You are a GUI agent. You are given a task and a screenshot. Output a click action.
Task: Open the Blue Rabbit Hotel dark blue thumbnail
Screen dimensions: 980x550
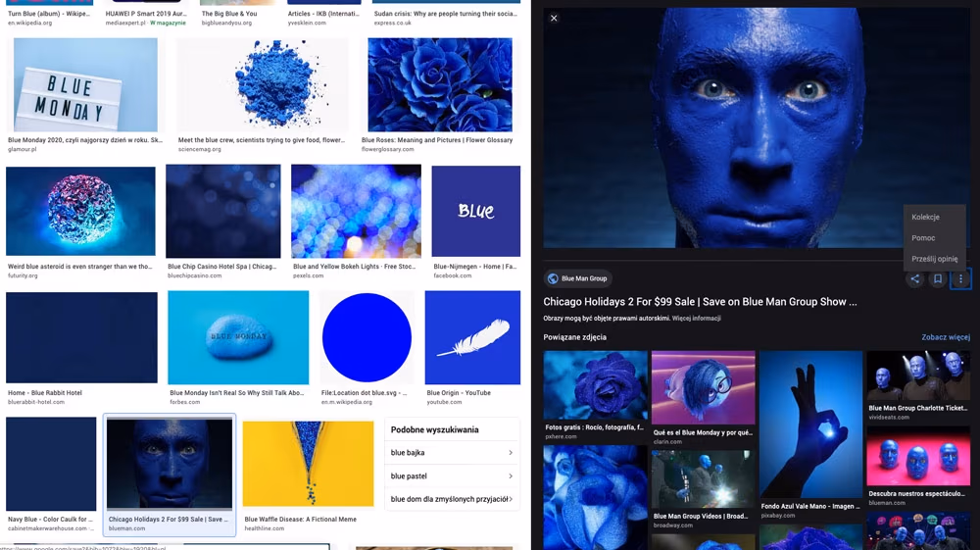(82, 337)
